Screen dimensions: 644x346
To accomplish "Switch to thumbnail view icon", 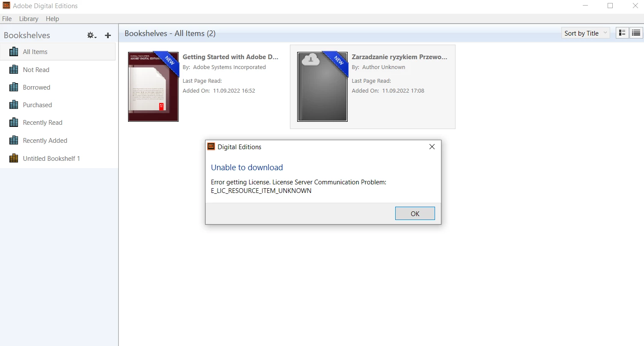I will pyautogui.click(x=622, y=33).
